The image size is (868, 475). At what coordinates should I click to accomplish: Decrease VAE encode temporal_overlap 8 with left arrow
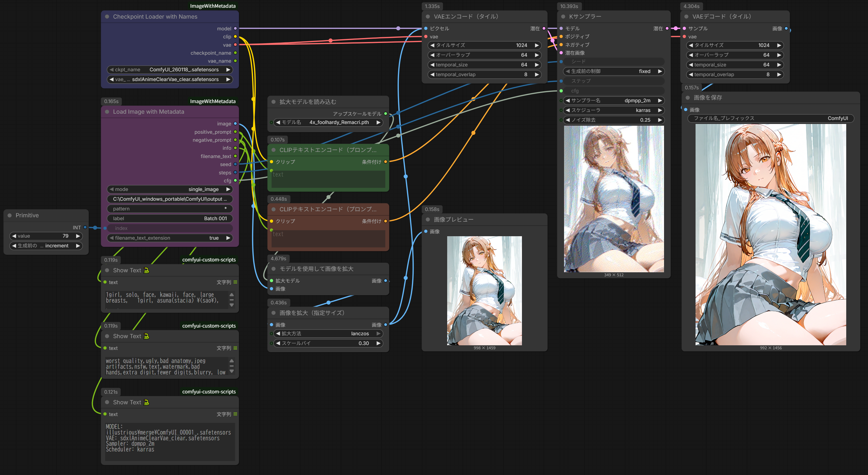pyautogui.click(x=432, y=74)
